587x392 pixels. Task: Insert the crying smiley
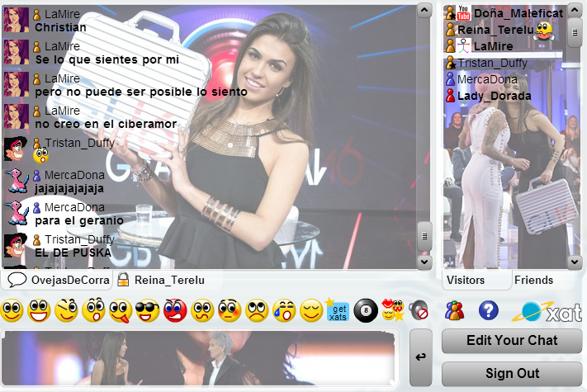(x=283, y=311)
